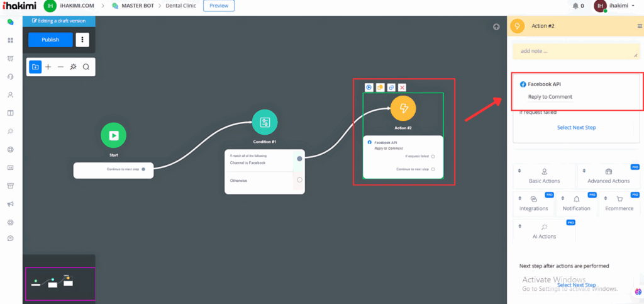Click the Publish button
This screenshot has height=304, width=644.
tap(50, 40)
